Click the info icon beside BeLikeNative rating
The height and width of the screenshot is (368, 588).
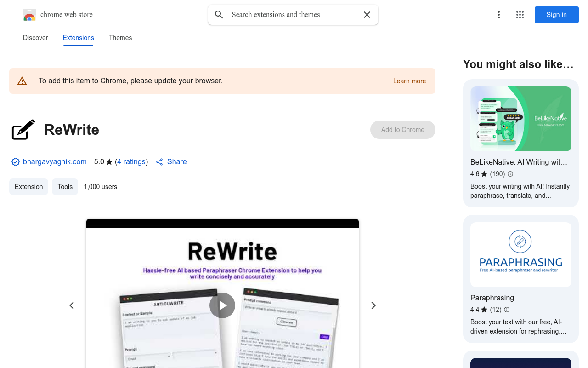(510, 174)
